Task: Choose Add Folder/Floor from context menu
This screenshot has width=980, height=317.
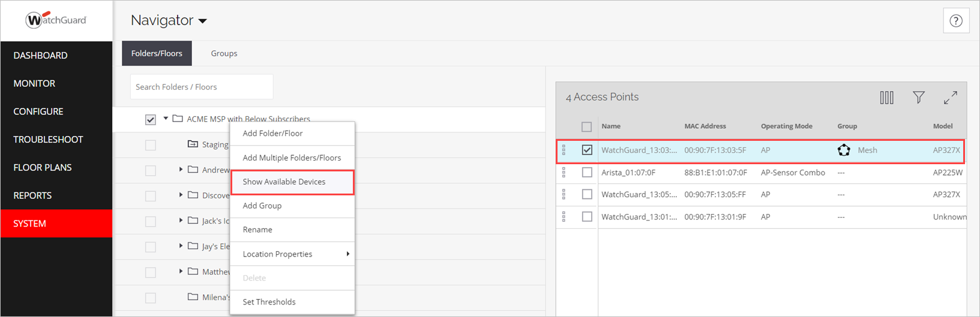Action: (292, 134)
